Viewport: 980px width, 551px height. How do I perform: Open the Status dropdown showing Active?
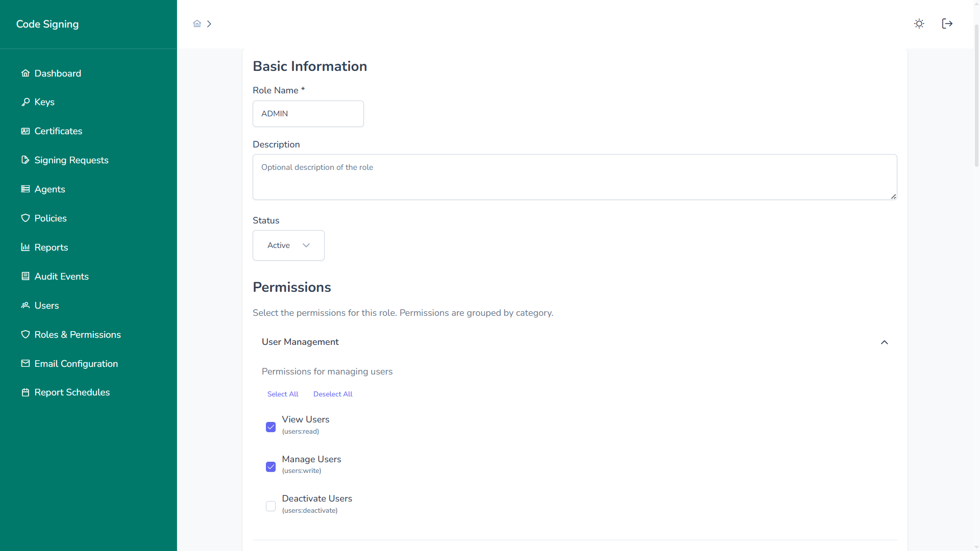click(288, 245)
